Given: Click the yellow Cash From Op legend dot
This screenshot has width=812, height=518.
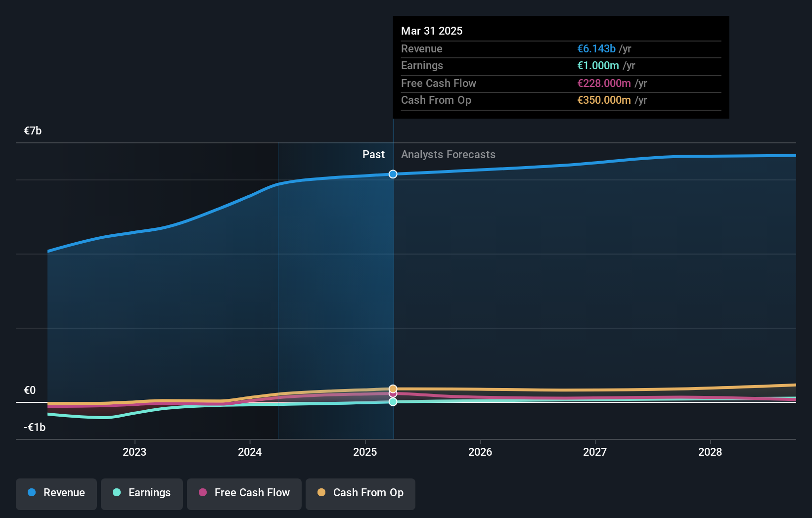Looking at the screenshot, I should (x=322, y=493).
